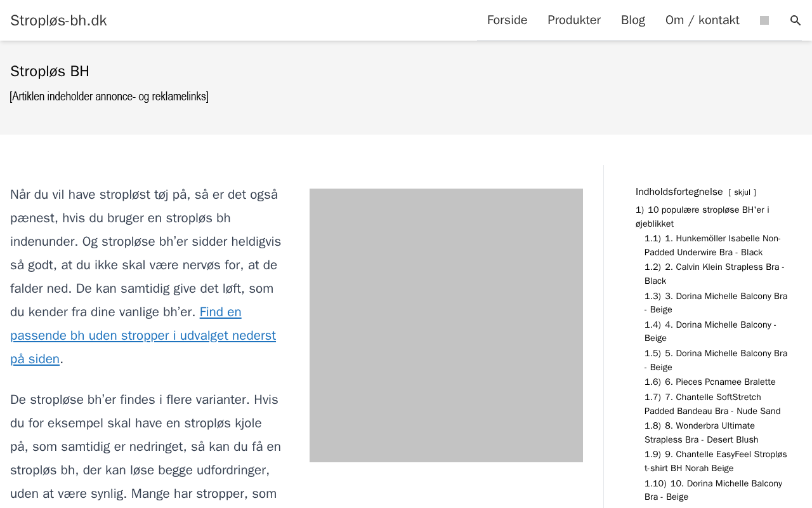Click the 'Stropløs BH' page heading

coord(49,71)
